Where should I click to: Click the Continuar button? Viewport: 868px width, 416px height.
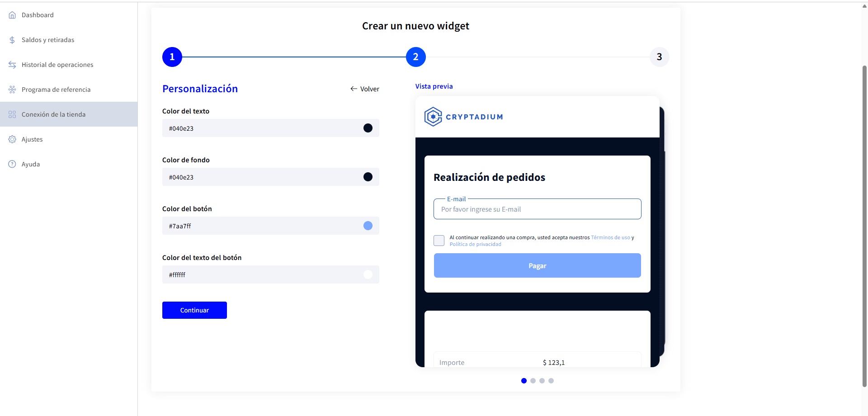[194, 310]
